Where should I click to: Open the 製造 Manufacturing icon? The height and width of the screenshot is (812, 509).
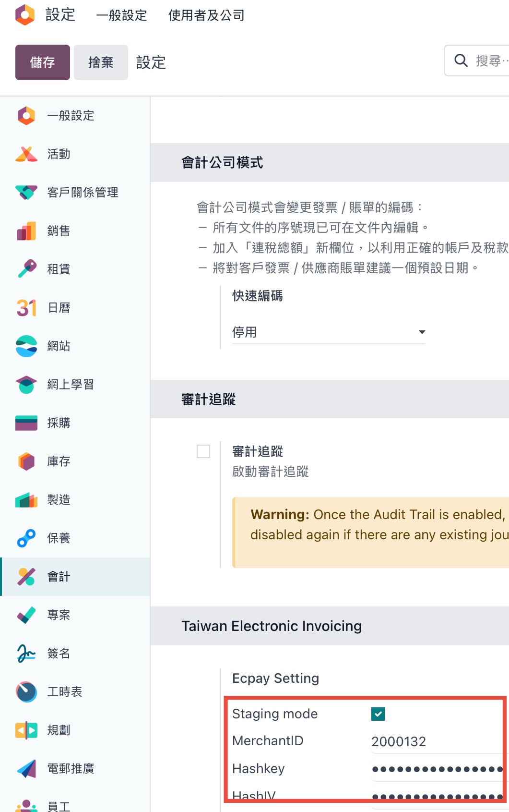pyautogui.click(x=26, y=500)
